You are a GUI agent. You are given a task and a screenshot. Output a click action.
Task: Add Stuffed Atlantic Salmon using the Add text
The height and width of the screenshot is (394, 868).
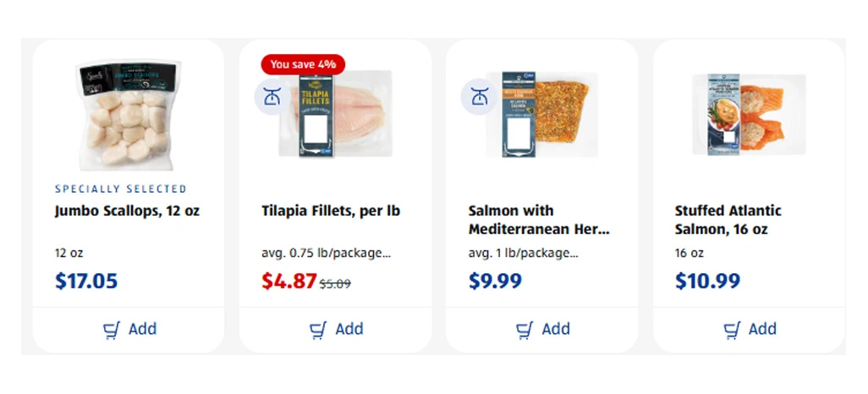point(762,329)
